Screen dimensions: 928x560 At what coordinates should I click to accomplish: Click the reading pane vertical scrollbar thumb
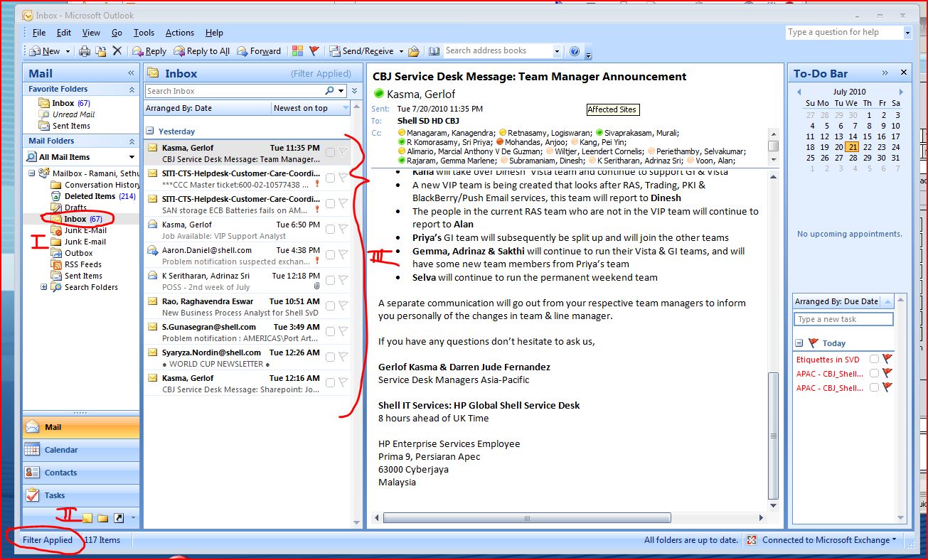pos(774,435)
